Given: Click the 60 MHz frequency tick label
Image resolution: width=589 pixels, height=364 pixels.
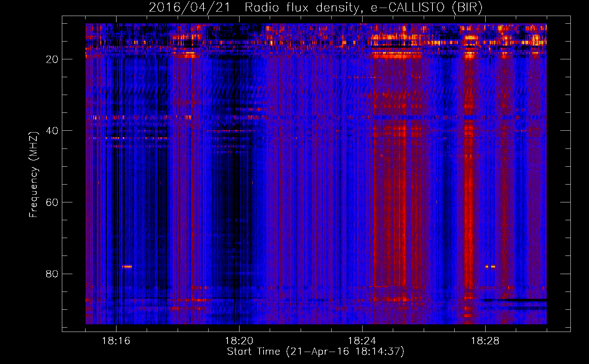Looking at the screenshot, I should 52,202.
